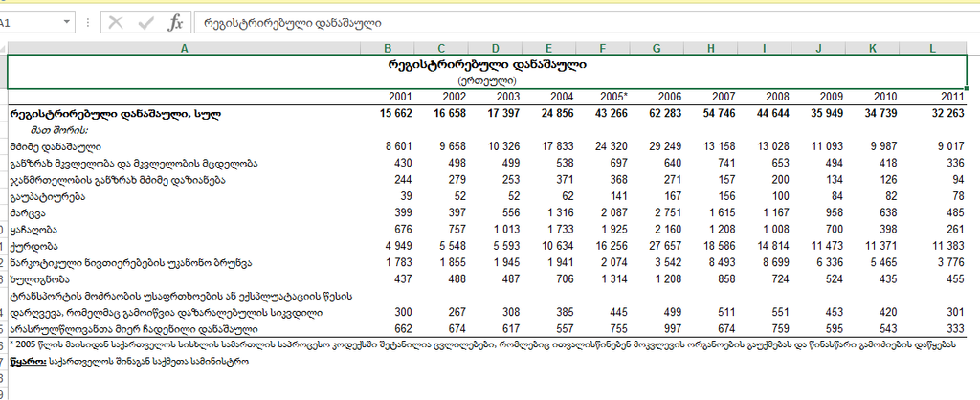Select column L header
Image resolution: width=980 pixels, height=400 pixels.
[932, 48]
